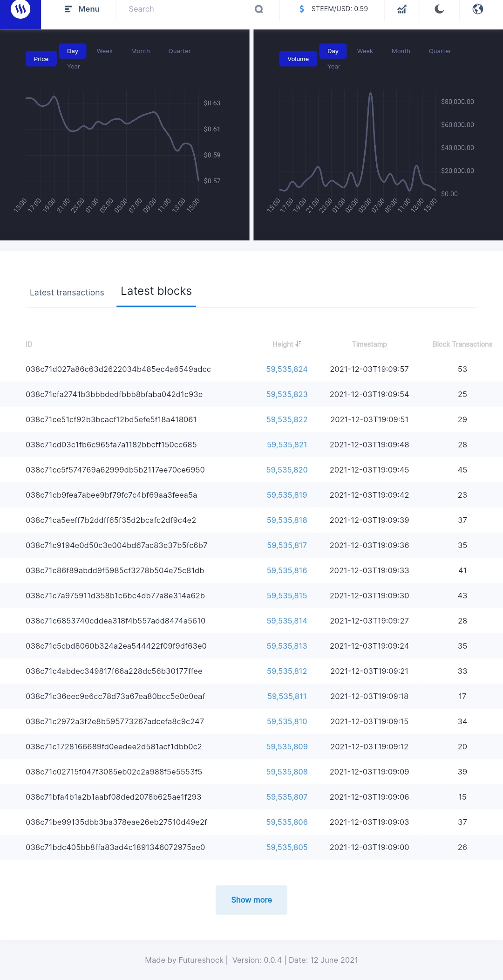The height and width of the screenshot is (980, 503).
Task: Select Week range on Price chart
Action: pos(105,51)
